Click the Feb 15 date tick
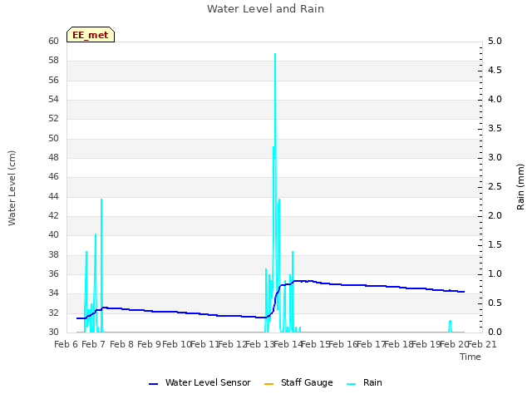The height and width of the screenshot is (399, 532). [x=316, y=344]
